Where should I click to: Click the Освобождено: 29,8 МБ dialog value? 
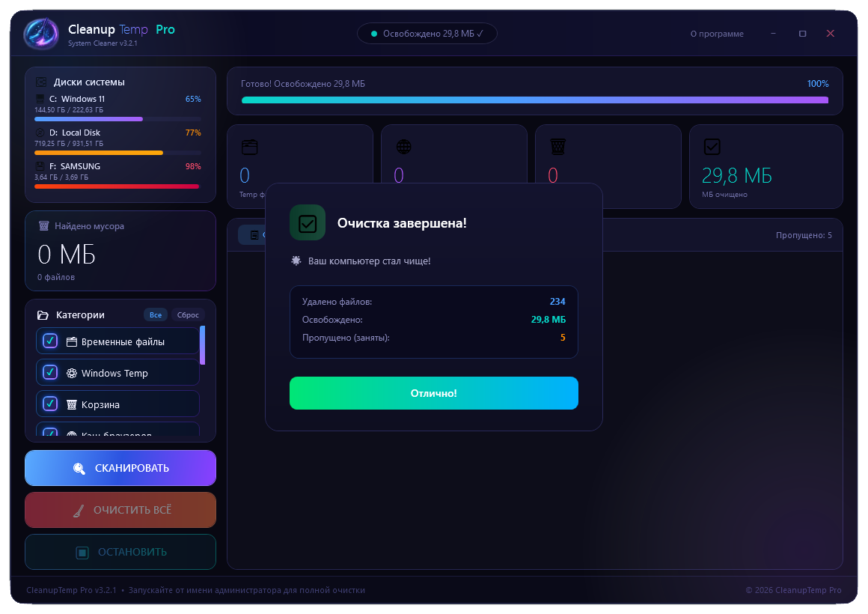click(548, 320)
